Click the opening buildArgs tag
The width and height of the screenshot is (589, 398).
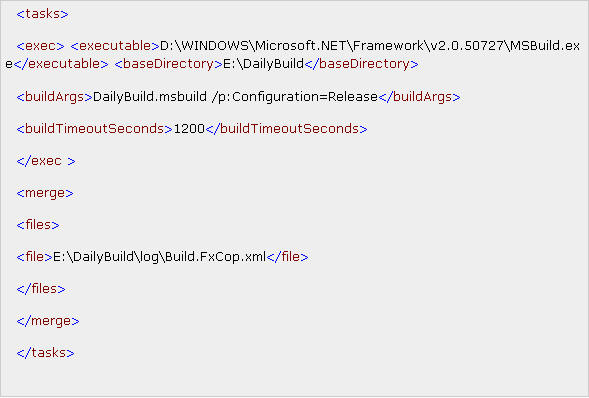54,97
